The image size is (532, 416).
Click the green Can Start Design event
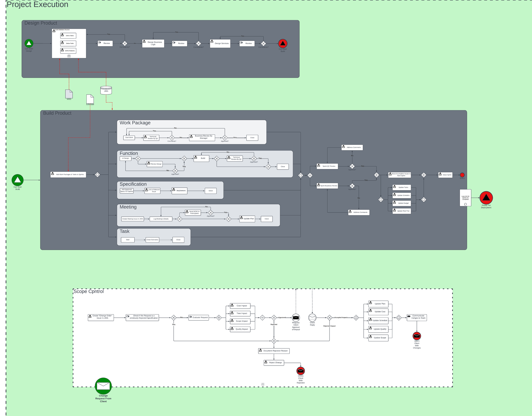29,43
